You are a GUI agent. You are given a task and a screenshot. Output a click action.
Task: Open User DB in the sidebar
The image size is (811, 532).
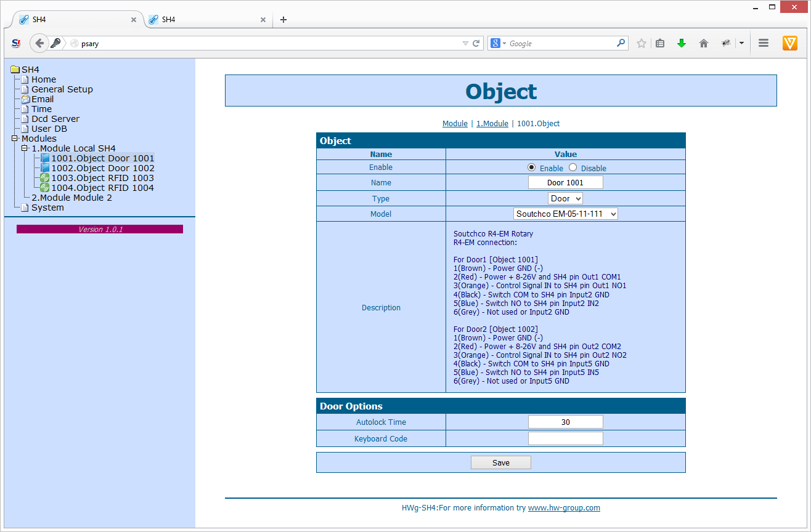click(x=49, y=129)
